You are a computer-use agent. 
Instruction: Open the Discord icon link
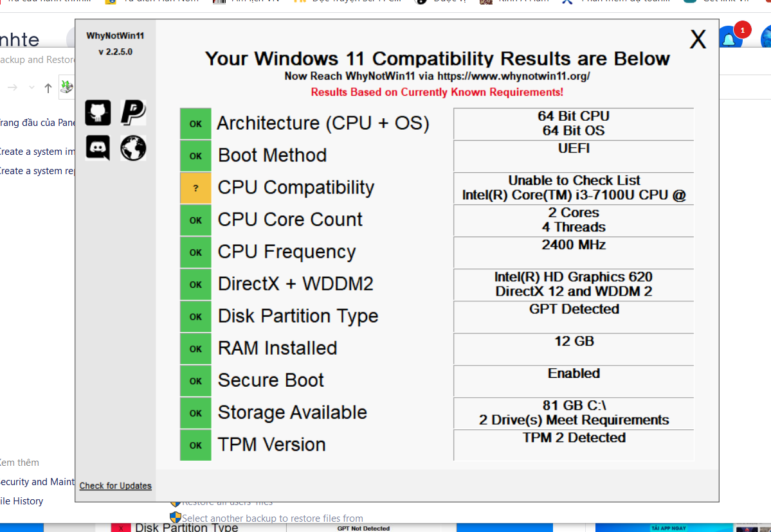point(98,148)
